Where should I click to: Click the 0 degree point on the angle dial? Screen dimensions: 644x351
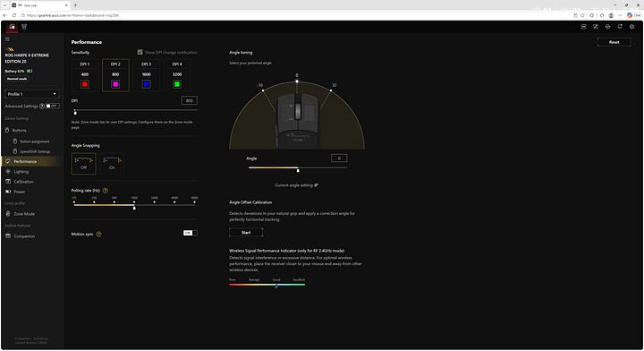tap(297, 81)
